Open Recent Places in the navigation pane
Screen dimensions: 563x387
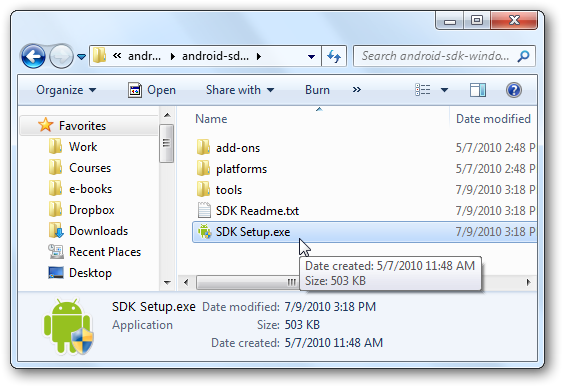tap(105, 252)
